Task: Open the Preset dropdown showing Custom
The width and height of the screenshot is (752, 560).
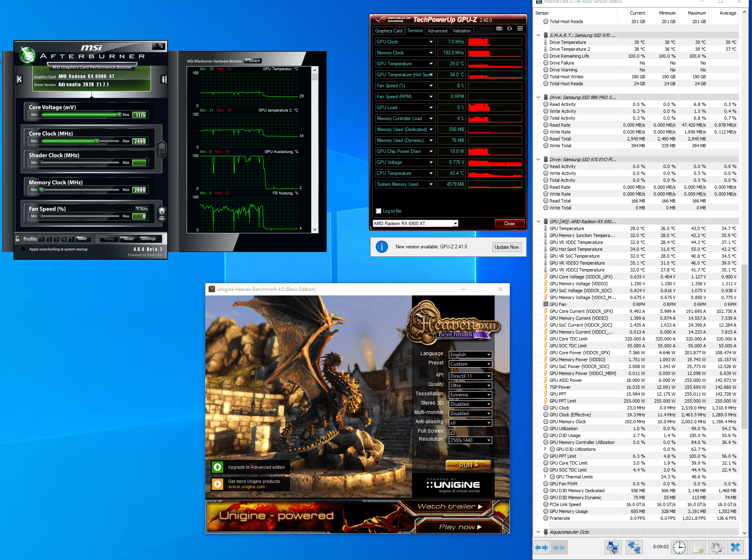Action: [x=470, y=364]
